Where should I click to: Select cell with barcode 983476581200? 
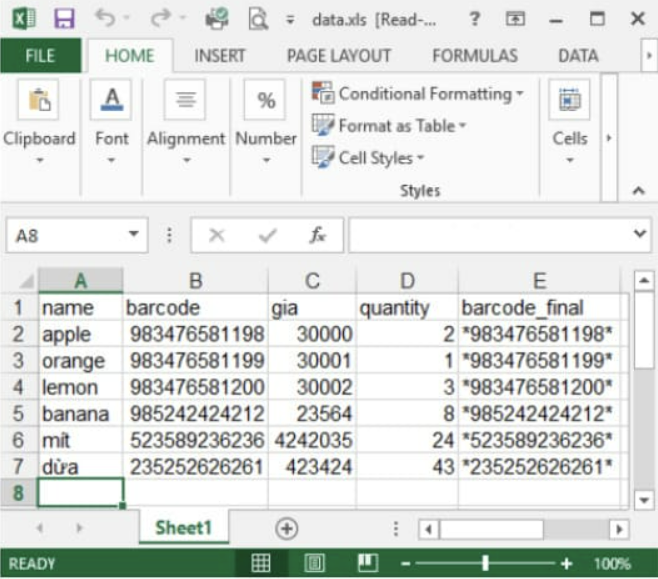(x=196, y=387)
